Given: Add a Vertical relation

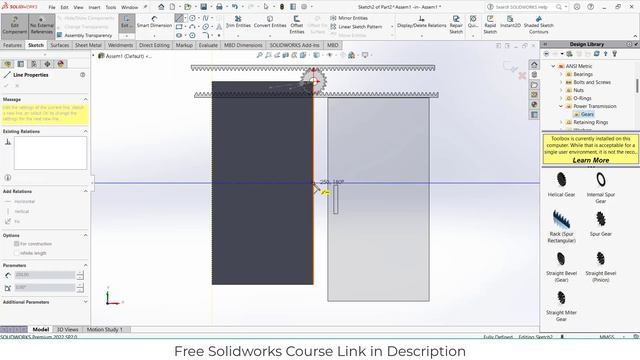Looking at the screenshot, I should pyautogui.click(x=17, y=211).
